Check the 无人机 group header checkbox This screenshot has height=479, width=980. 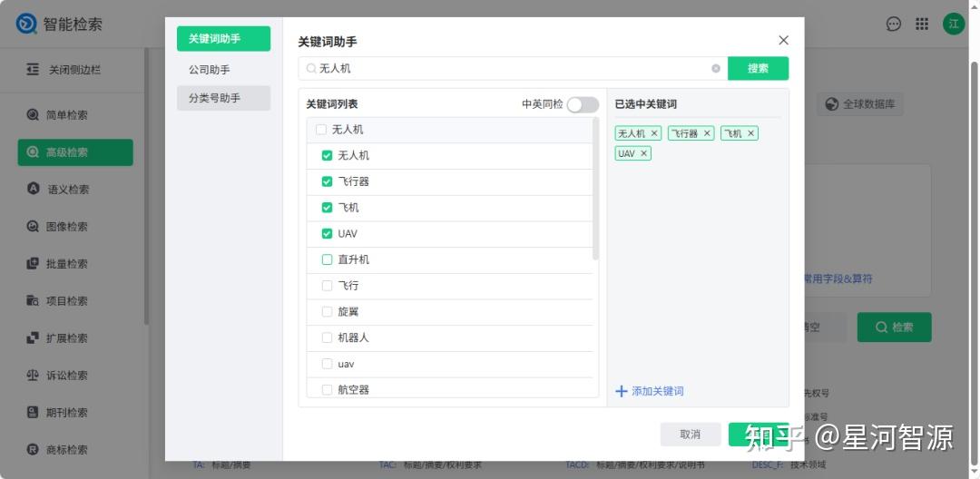(321, 130)
